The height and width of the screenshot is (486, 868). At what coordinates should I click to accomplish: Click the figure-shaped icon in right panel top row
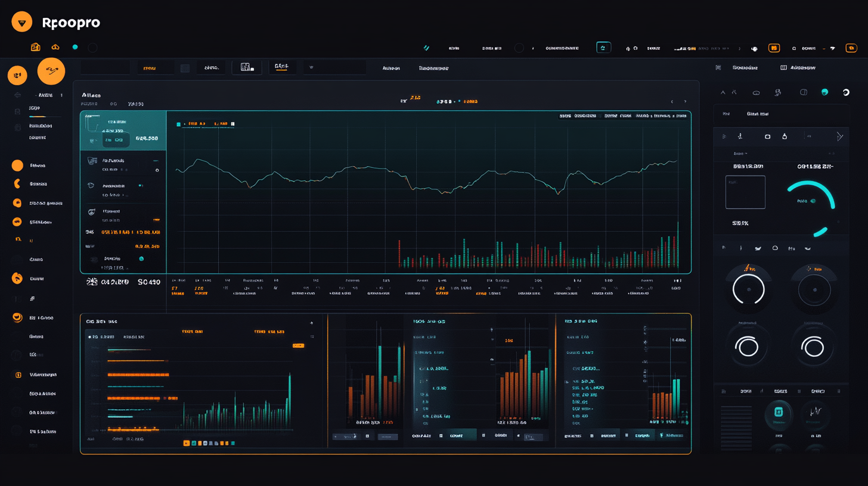(x=778, y=92)
